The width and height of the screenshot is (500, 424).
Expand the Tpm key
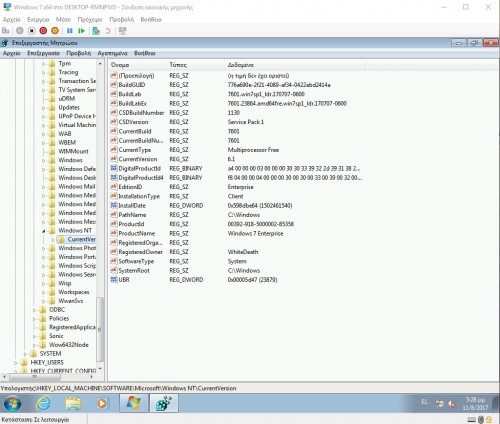pos(44,64)
